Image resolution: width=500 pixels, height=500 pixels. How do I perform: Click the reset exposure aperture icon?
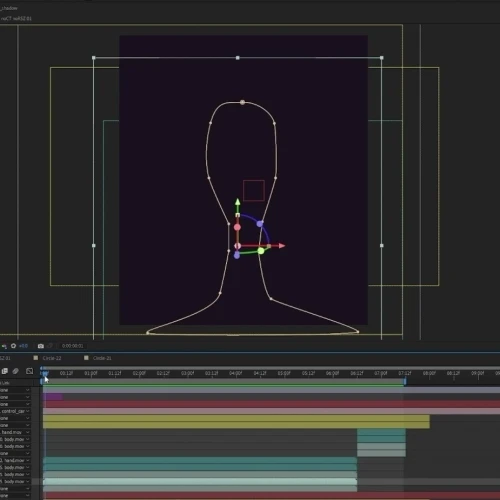14,346
